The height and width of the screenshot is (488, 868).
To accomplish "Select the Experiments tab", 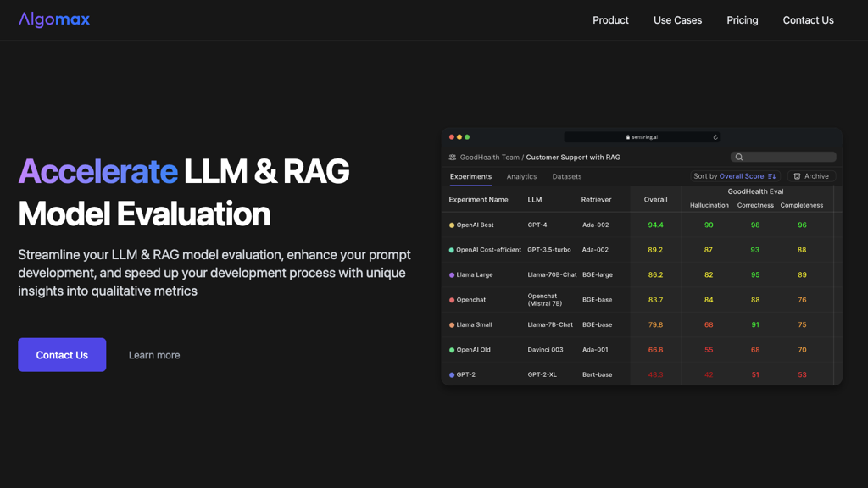I will pyautogui.click(x=470, y=176).
